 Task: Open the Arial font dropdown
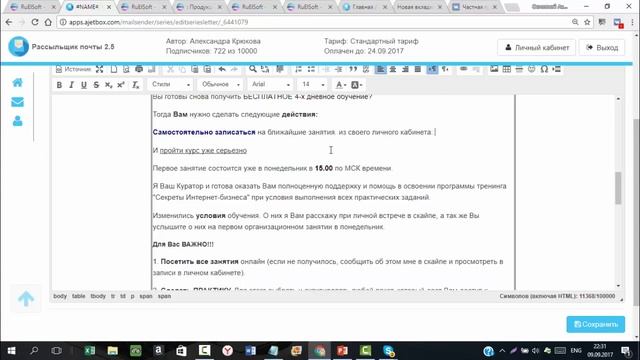270,84
